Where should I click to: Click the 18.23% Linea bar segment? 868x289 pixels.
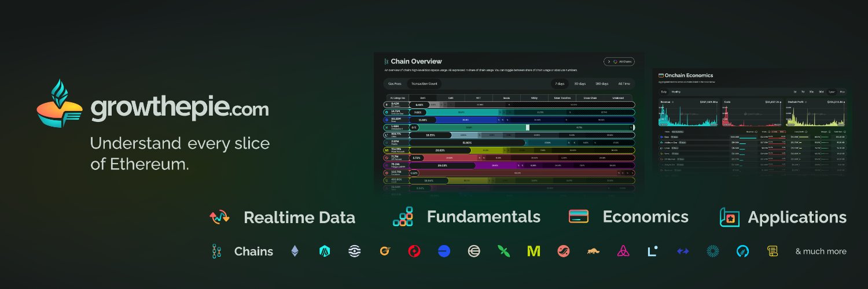click(431, 135)
